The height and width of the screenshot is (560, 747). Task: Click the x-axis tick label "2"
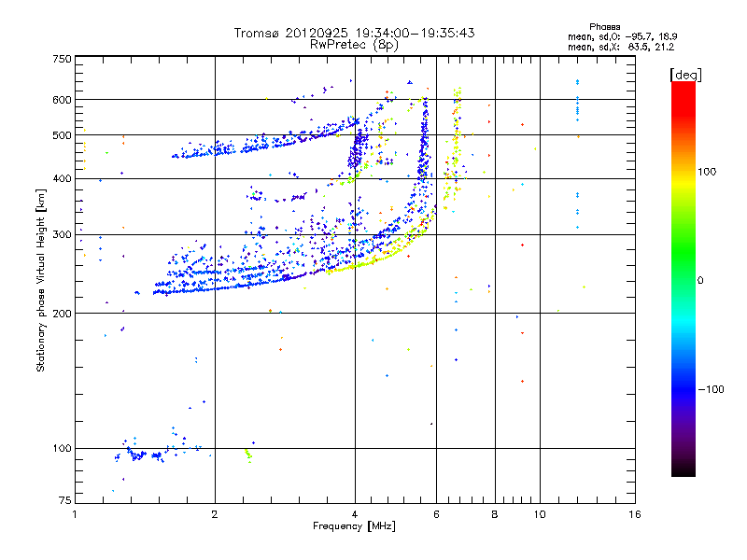pos(215,514)
